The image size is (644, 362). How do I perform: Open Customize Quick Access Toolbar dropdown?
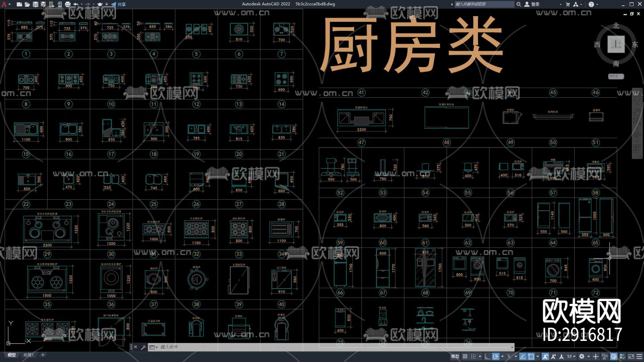(x=107, y=4)
